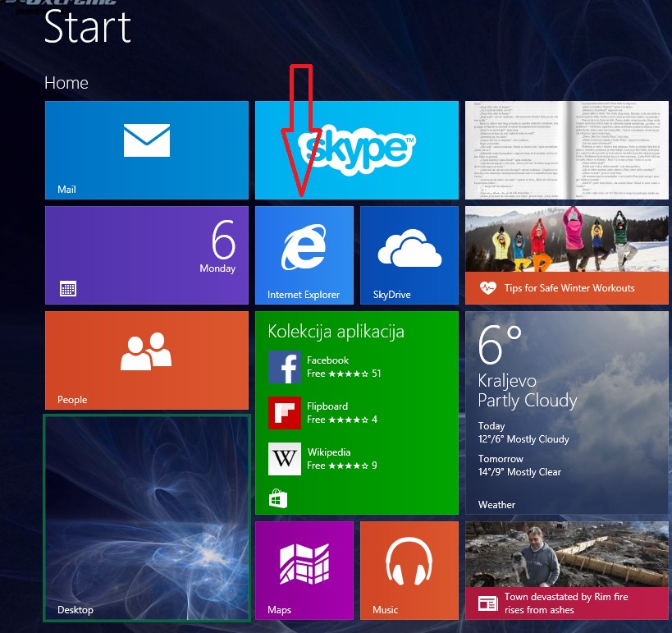Open the People tile
672x633 pixels.
click(x=147, y=360)
